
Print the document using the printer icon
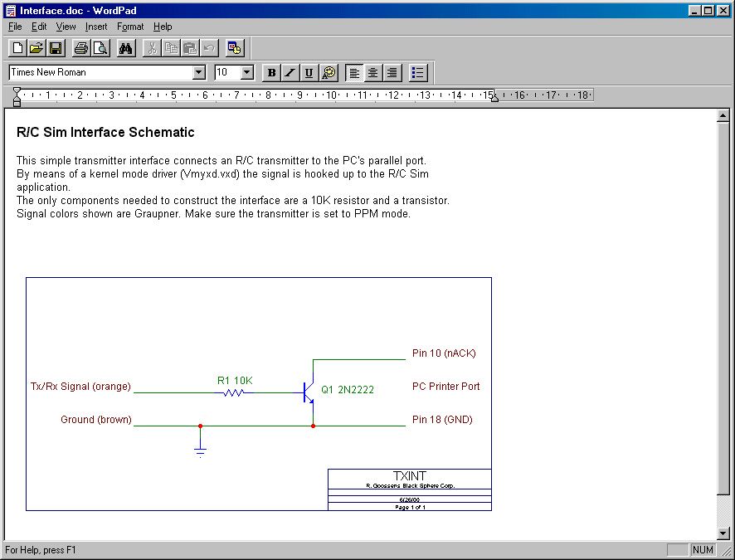coord(80,48)
